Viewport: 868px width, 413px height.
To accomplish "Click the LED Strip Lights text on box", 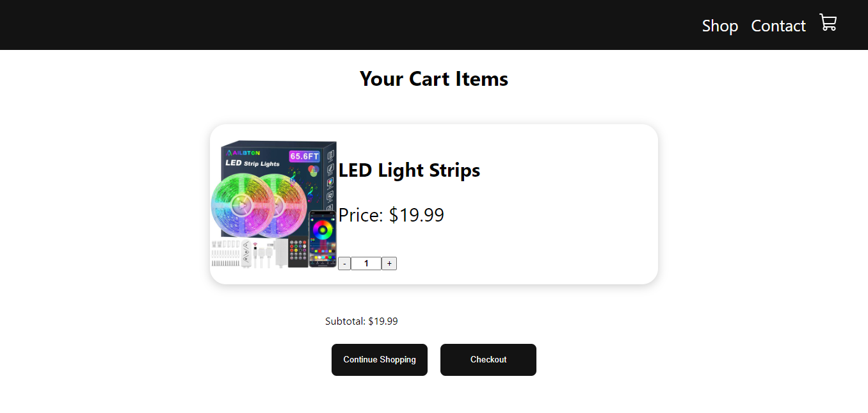I will [x=252, y=163].
